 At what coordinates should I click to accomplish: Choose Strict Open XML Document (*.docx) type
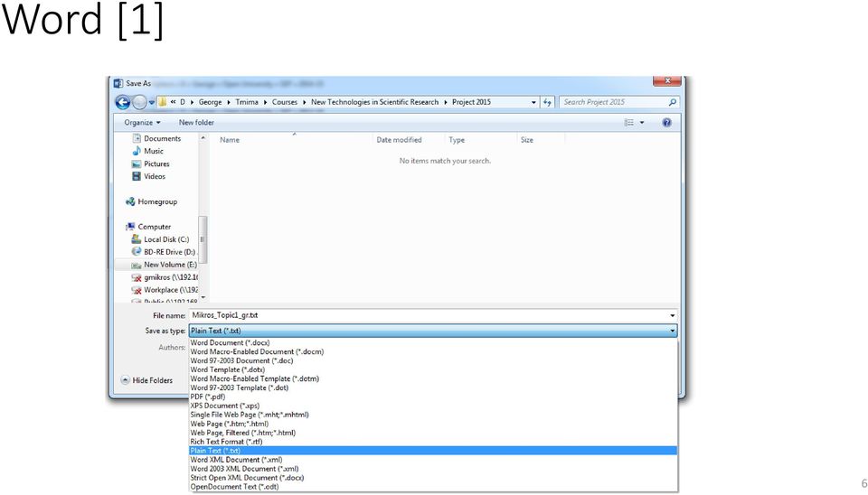click(x=433, y=477)
